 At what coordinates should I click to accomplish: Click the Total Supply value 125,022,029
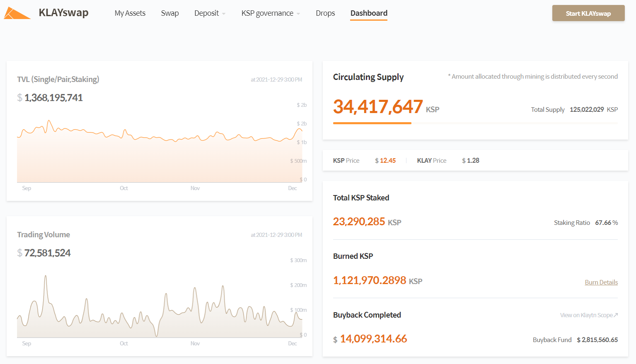pos(587,110)
